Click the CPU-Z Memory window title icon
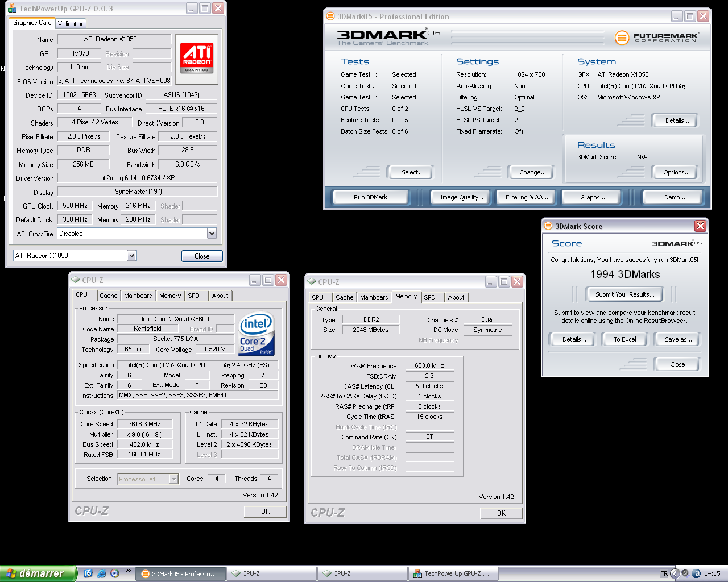 [312, 282]
